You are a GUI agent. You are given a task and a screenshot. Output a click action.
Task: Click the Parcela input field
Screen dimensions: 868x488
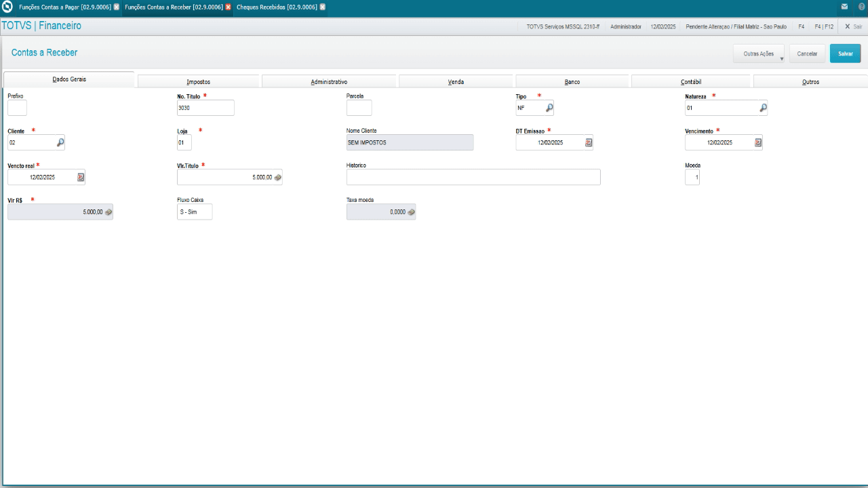pos(359,107)
